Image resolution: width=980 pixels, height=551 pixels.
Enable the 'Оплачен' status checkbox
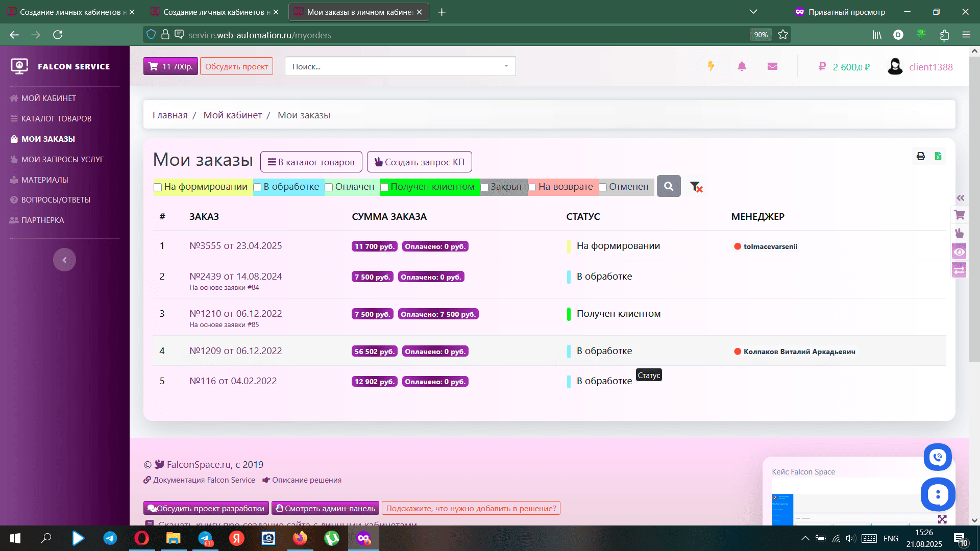click(329, 187)
